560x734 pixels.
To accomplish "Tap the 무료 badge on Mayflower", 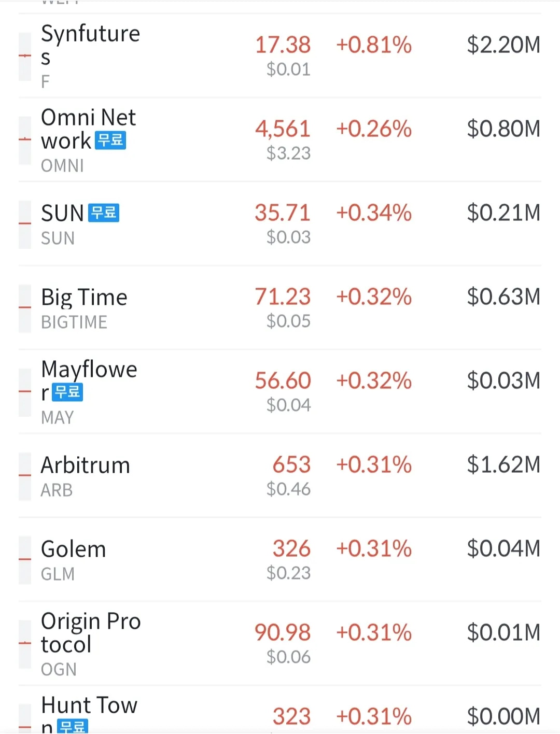I will click(67, 392).
